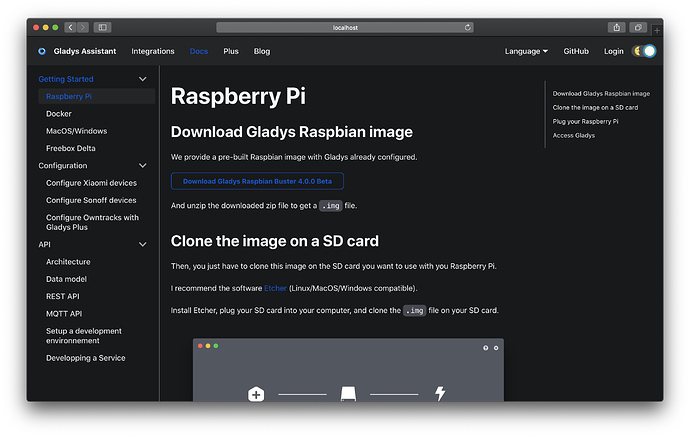Open Plus in the navbar

click(x=231, y=51)
